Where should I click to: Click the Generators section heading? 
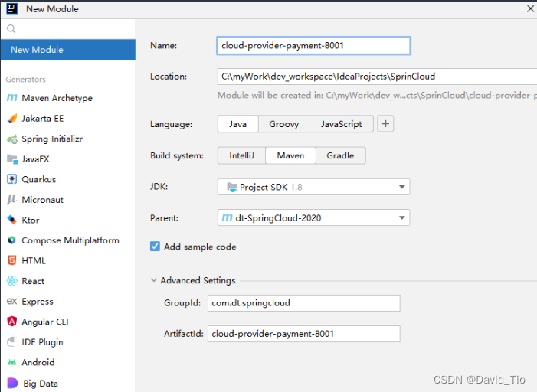[x=26, y=80]
